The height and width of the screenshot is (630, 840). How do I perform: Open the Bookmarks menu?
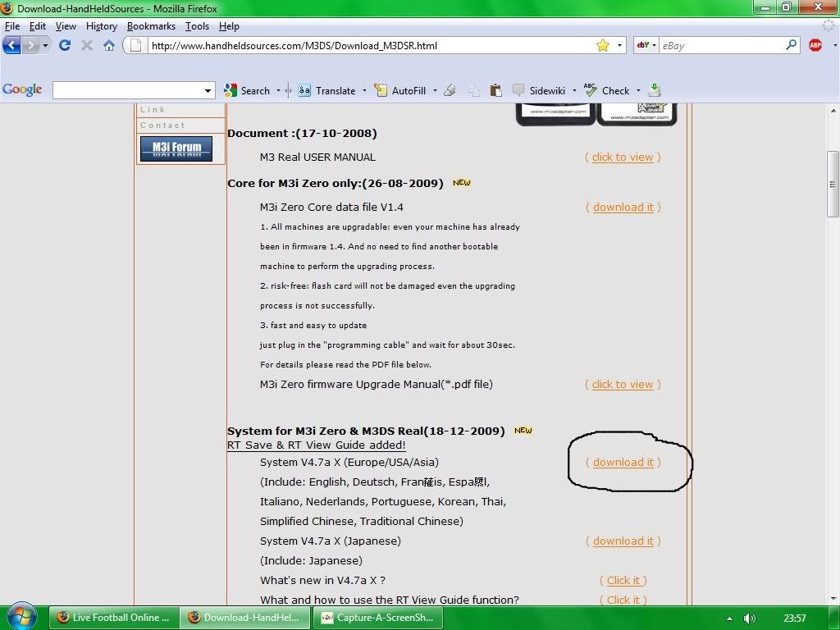[x=151, y=26]
